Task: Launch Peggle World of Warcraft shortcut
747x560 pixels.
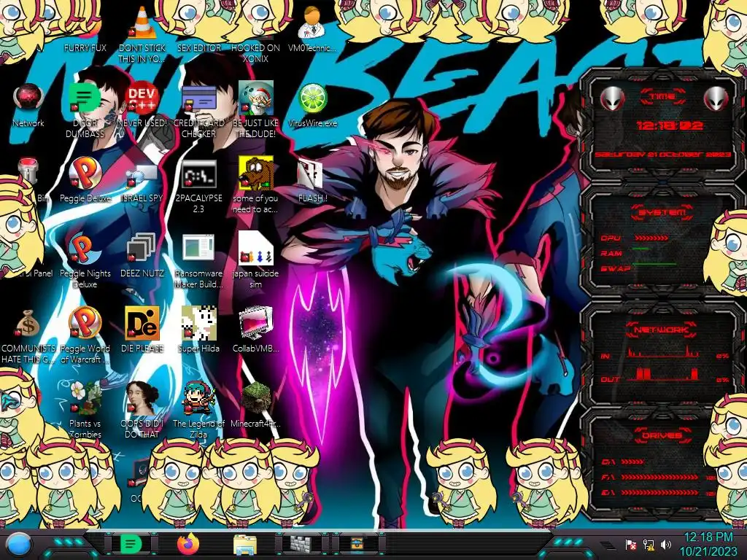Action: point(85,324)
